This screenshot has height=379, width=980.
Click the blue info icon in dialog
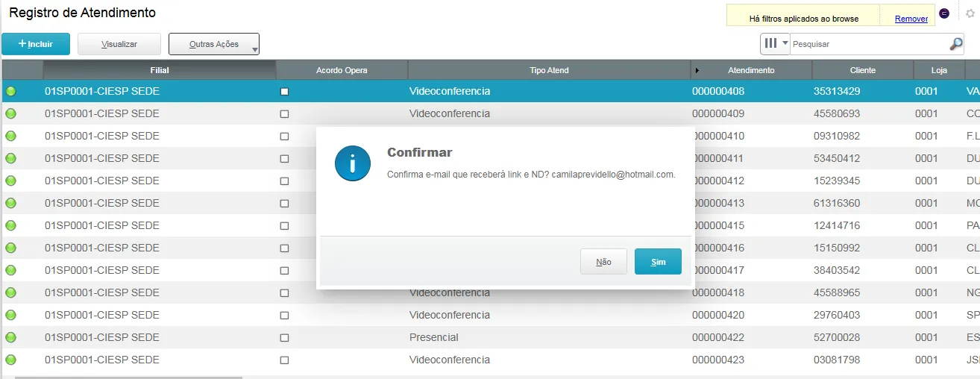point(353,163)
